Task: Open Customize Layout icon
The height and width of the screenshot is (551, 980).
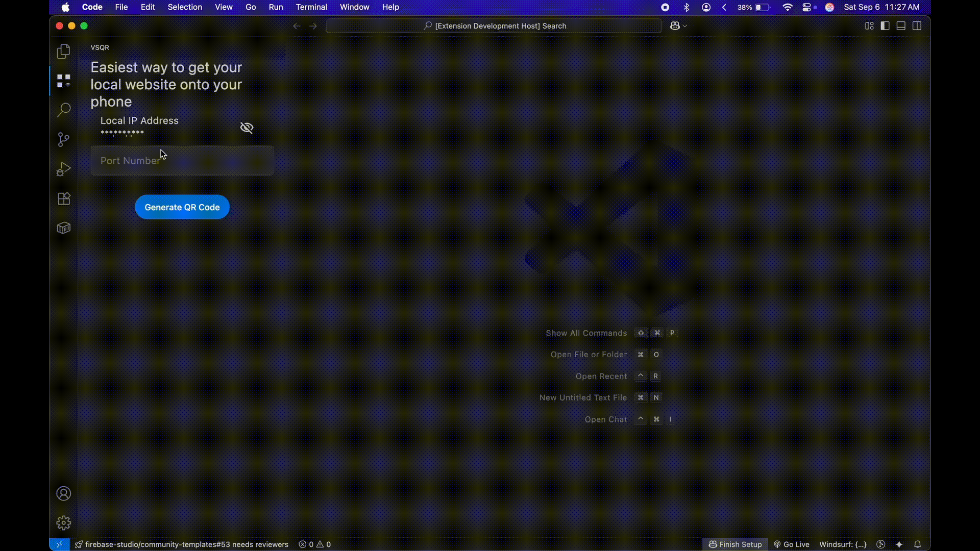Action: [869, 26]
